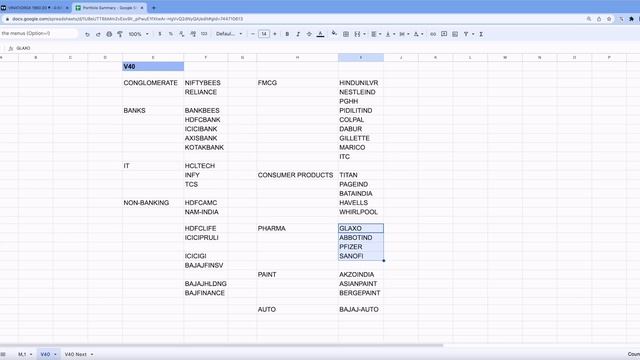The width and height of the screenshot is (640, 360).
Task: Switch to the Portfolio Summary browser tab
Action: (108, 8)
